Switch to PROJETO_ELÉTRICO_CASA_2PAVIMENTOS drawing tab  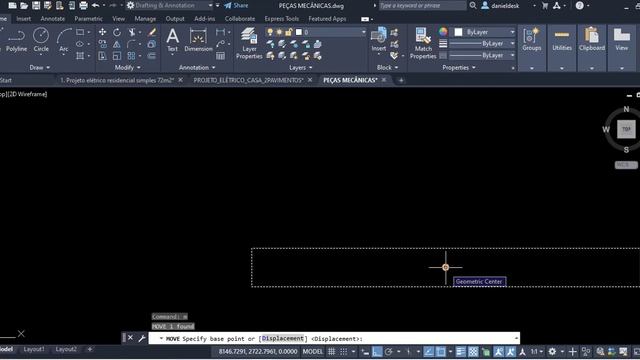click(x=249, y=80)
